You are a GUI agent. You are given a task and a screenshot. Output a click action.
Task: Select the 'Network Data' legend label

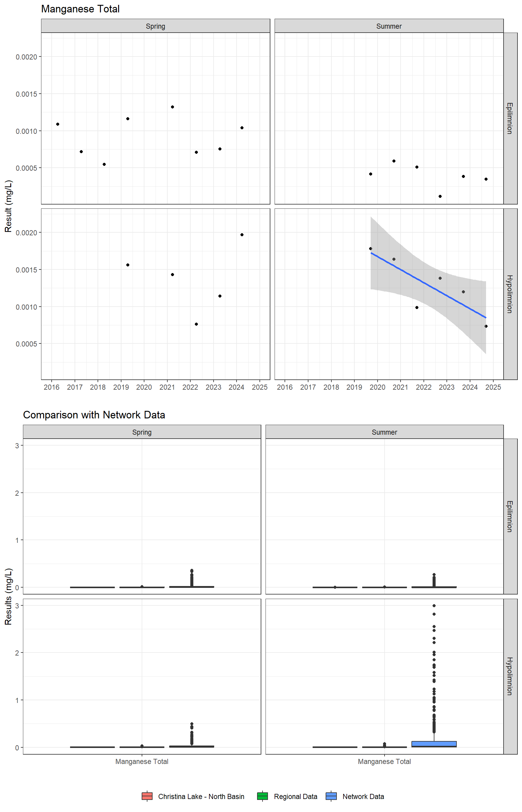363,796
